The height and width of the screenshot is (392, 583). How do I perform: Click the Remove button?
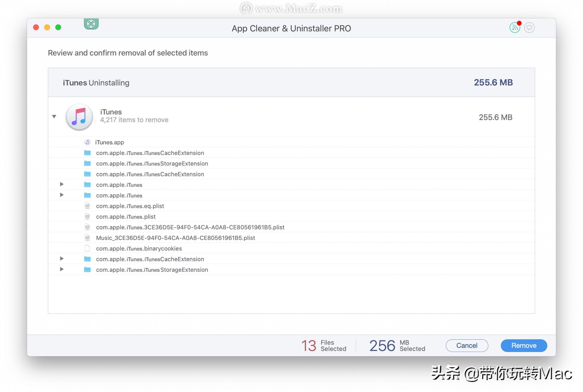point(523,345)
